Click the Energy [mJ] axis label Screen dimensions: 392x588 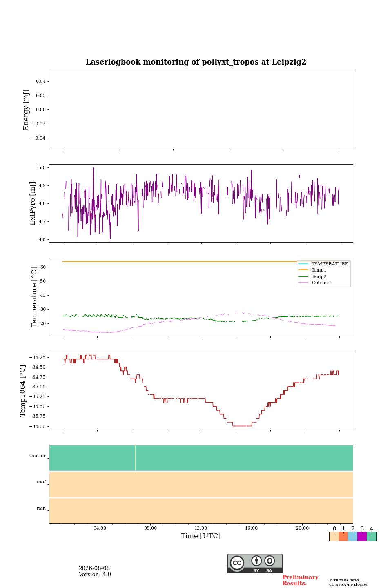pos(27,110)
